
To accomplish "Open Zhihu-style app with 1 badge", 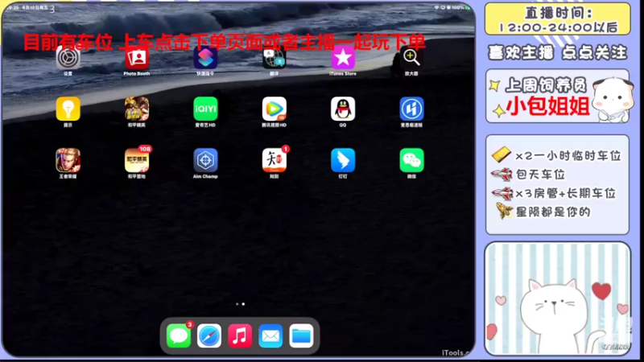I will point(274,160).
